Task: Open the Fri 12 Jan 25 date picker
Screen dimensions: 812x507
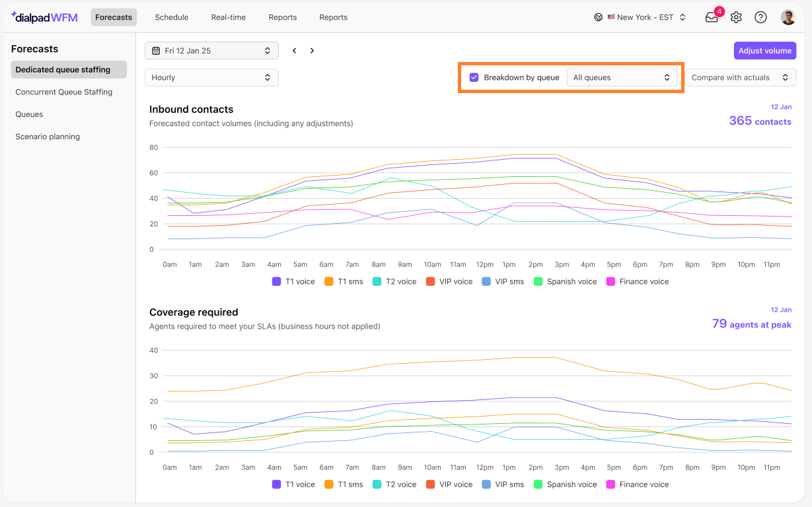Action: pyautogui.click(x=211, y=51)
